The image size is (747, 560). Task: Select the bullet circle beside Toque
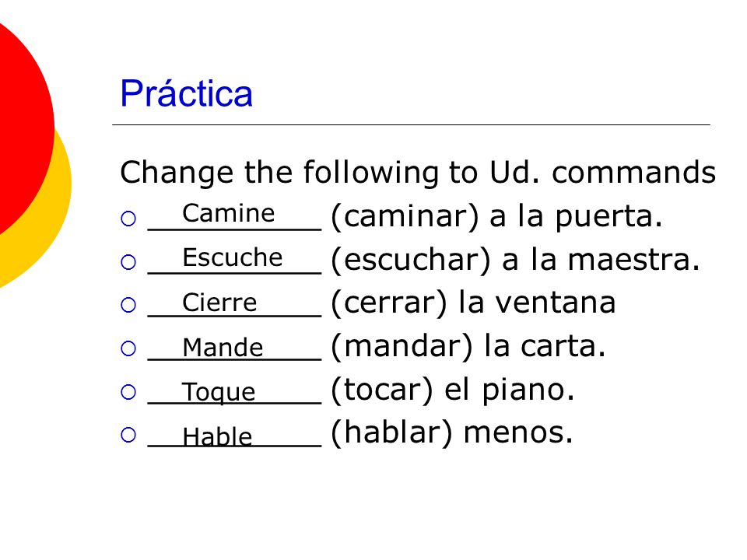click(x=128, y=392)
